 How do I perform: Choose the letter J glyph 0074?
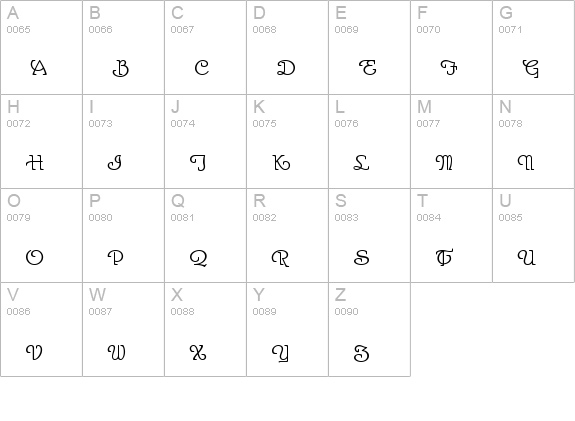coord(205,142)
